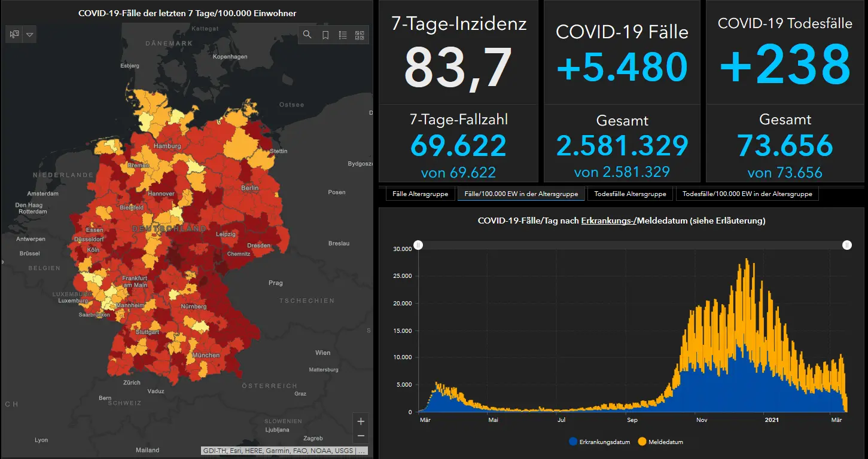The width and height of the screenshot is (868, 459).
Task: Select the 7-Tage-Fallzahl value 69.622
Action: point(458,146)
